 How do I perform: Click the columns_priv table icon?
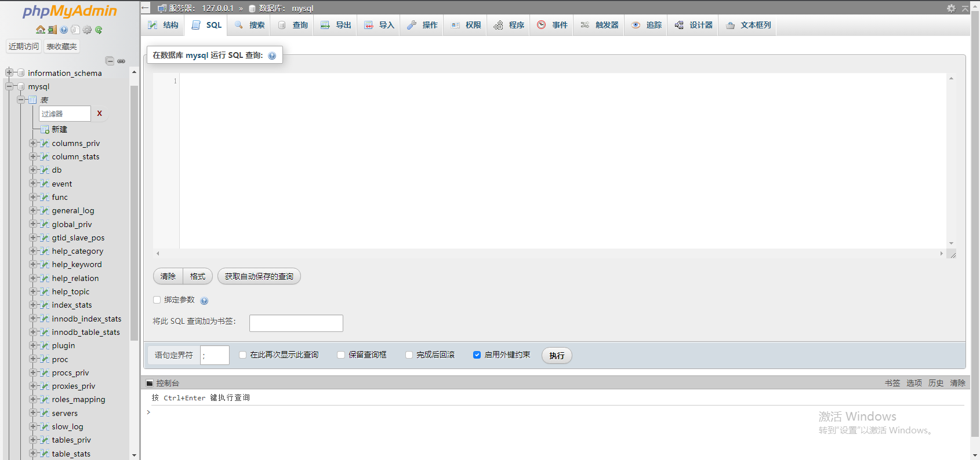click(x=45, y=143)
